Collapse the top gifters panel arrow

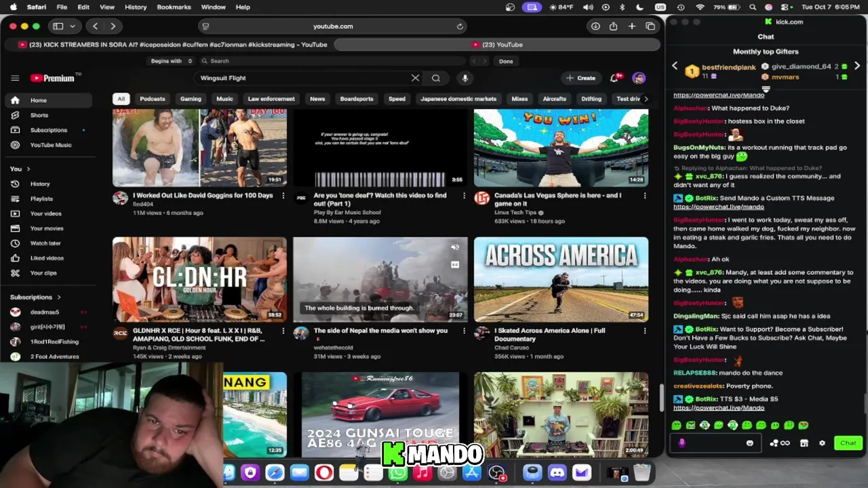point(766,89)
